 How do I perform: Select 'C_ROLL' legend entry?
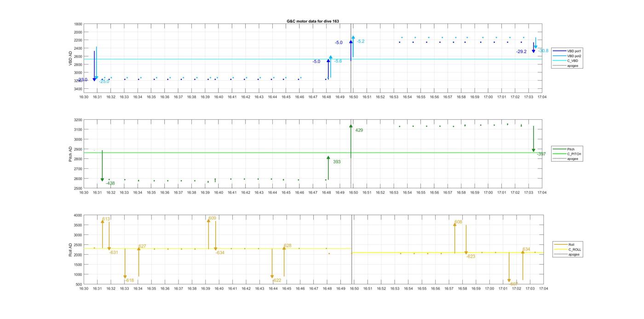tap(575, 249)
